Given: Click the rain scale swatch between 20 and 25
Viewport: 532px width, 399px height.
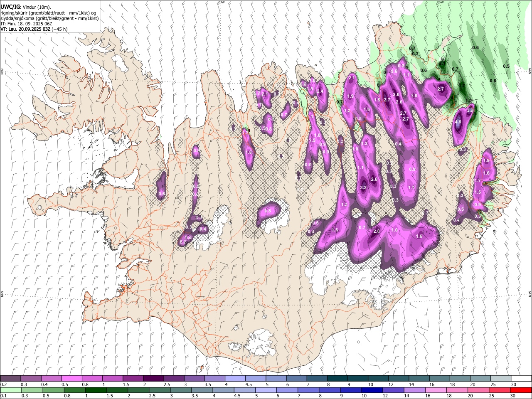Looking at the screenshot, I should [478, 390].
